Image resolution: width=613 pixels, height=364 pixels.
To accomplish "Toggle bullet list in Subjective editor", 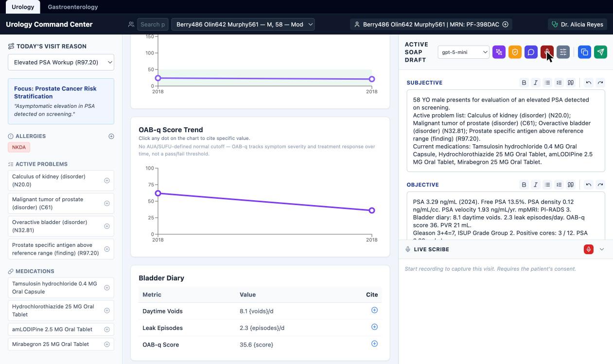I will (547, 83).
